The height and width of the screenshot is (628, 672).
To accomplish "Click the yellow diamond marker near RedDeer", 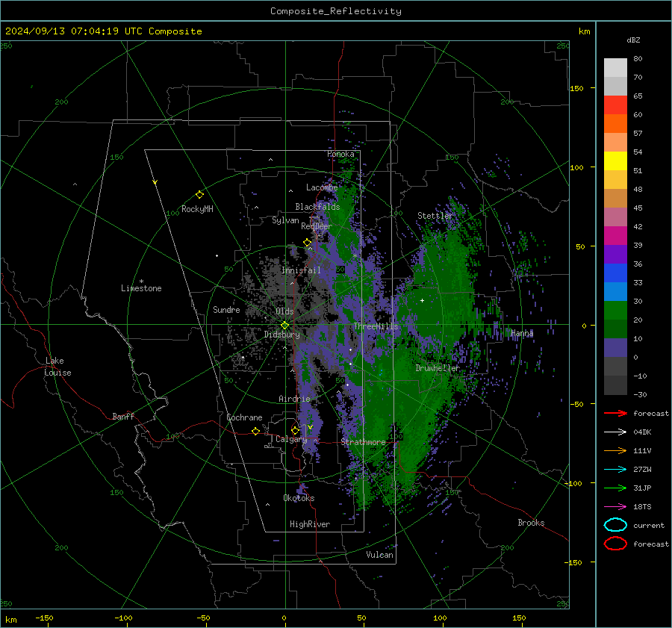I will coord(307,243).
